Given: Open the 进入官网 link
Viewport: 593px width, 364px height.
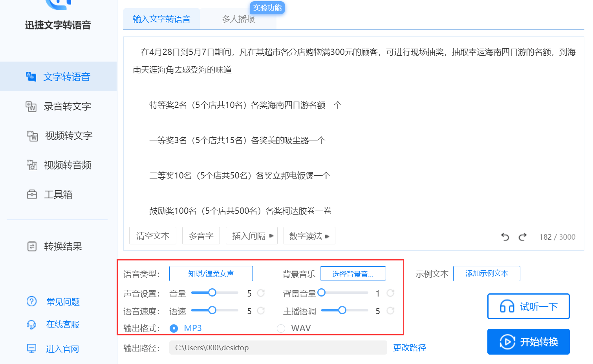Looking at the screenshot, I should (62, 349).
